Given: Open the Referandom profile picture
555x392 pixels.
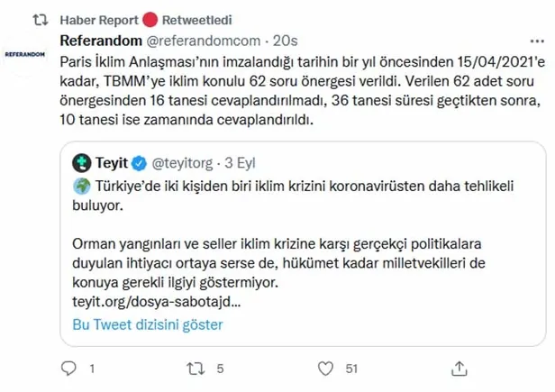Looking at the screenshot, I should (x=28, y=54).
